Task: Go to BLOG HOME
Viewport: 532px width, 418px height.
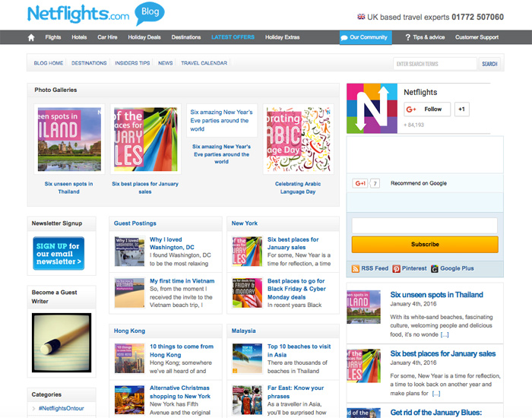Action: (49, 63)
